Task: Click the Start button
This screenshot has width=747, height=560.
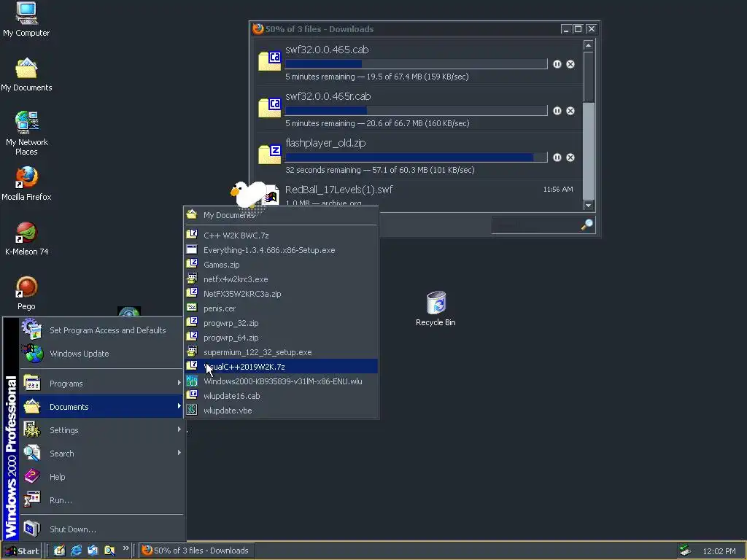Action: click(22, 551)
